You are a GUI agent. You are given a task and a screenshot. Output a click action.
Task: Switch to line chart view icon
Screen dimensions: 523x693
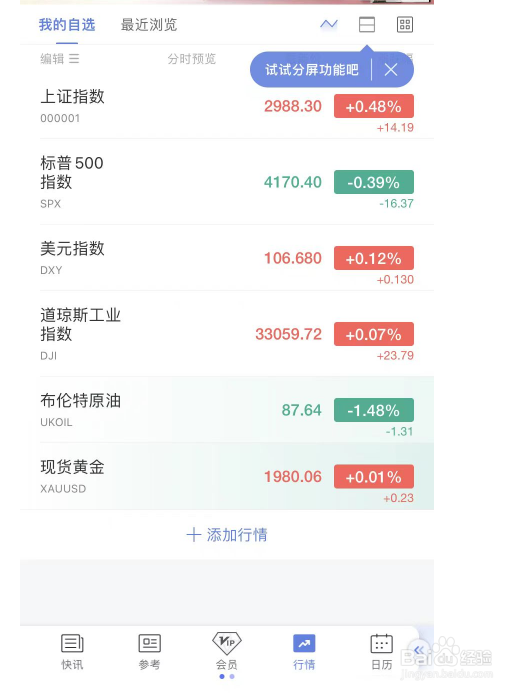point(328,24)
